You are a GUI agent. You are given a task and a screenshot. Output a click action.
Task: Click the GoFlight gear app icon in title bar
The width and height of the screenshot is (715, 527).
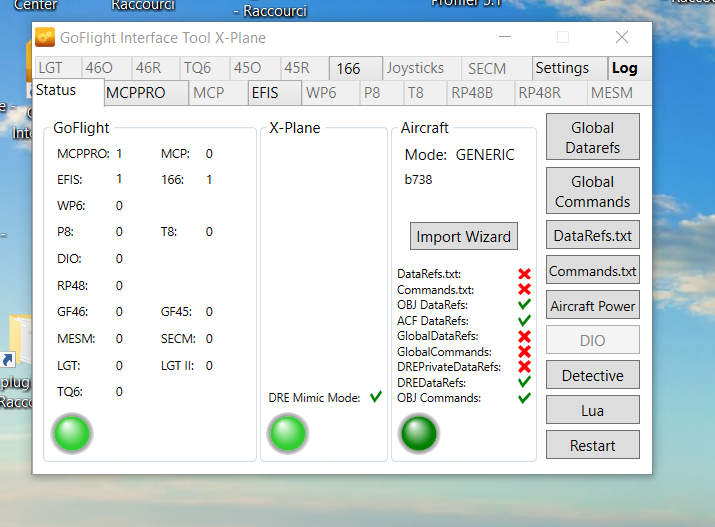tap(45, 37)
